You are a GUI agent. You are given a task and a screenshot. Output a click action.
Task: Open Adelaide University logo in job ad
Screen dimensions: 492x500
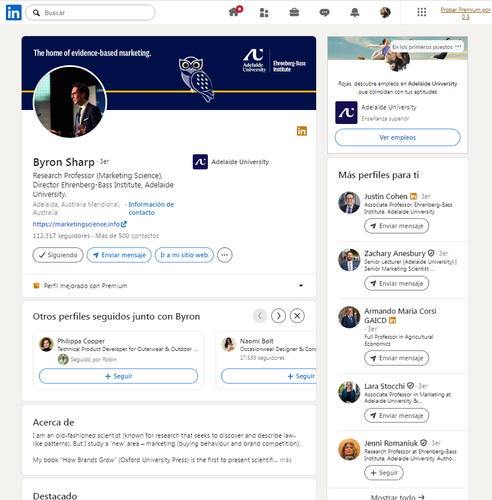[346, 113]
